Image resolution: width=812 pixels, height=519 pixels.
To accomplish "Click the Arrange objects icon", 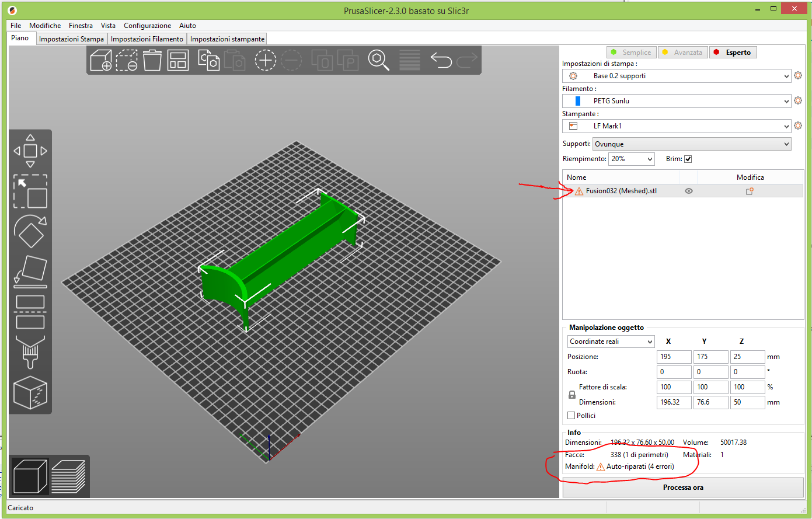I will click(178, 60).
